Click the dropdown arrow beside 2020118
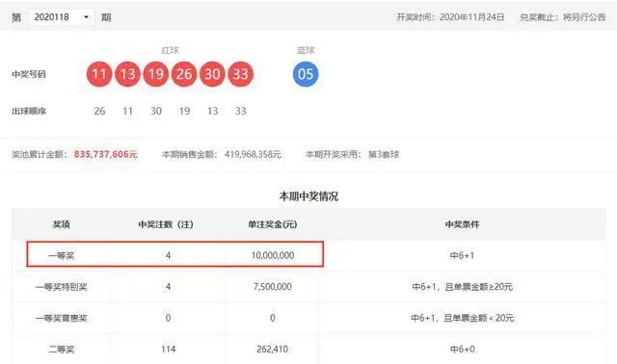 point(86,17)
